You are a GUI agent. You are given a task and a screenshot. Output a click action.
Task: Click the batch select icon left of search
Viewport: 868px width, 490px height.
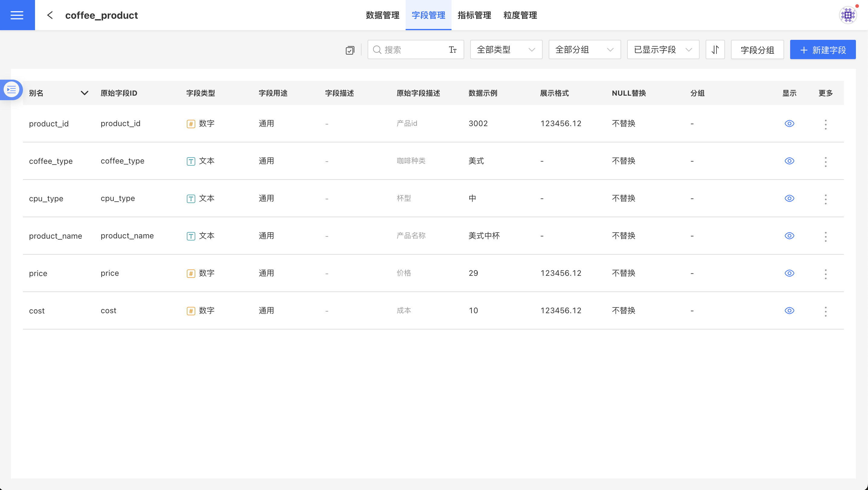[x=350, y=50]
